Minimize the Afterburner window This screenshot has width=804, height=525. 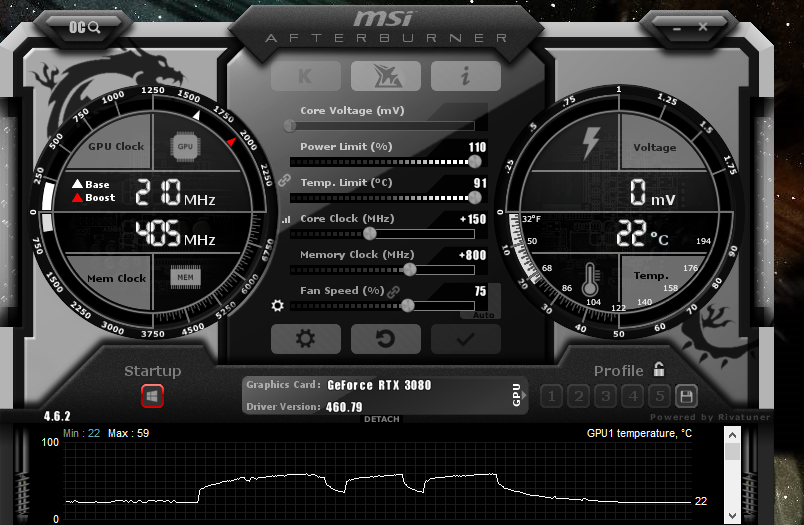click(x=676, y=28)
